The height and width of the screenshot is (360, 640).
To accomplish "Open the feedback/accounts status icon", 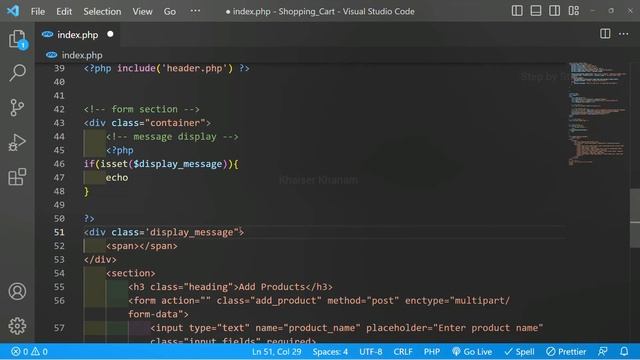I will (x=602, y=351).
